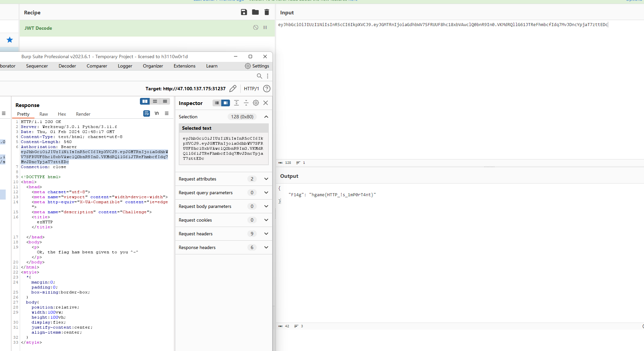The width and height of the screenshot is (644, 351).
Task: Click the ezHTTP title text in response
Action: [45, 222]
